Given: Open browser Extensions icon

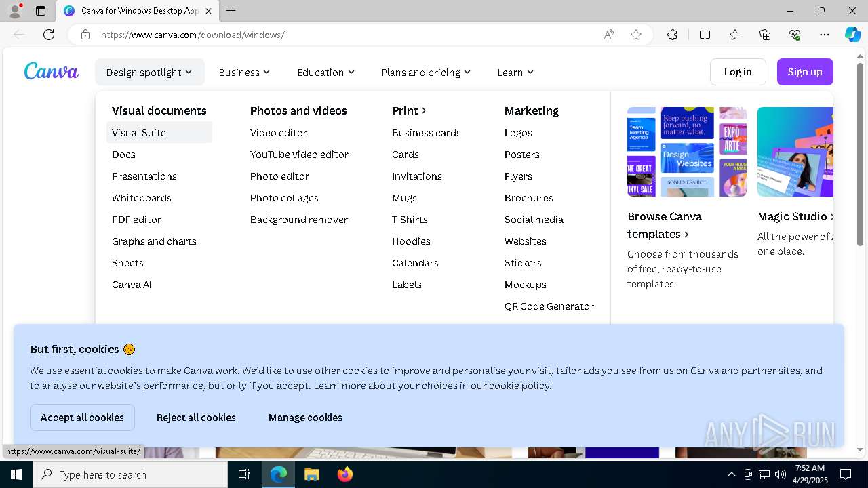Looking at the screenshot, I should tap(672, 35).
